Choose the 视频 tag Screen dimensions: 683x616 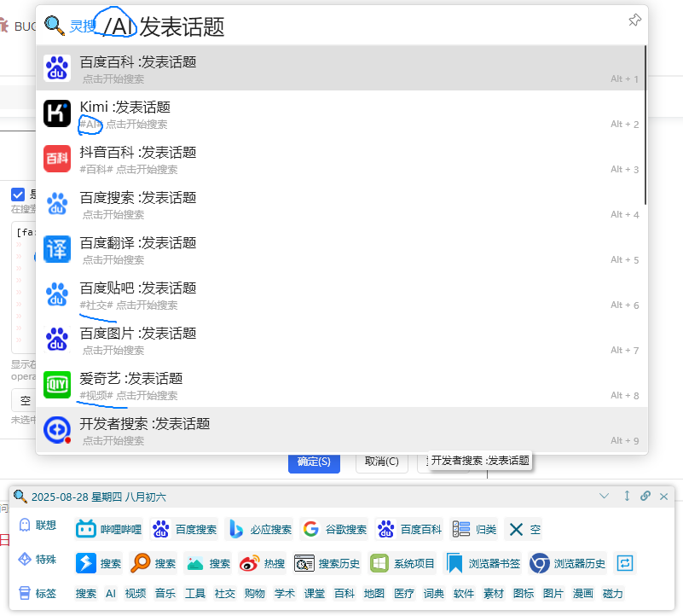click(x=136, y=593)
